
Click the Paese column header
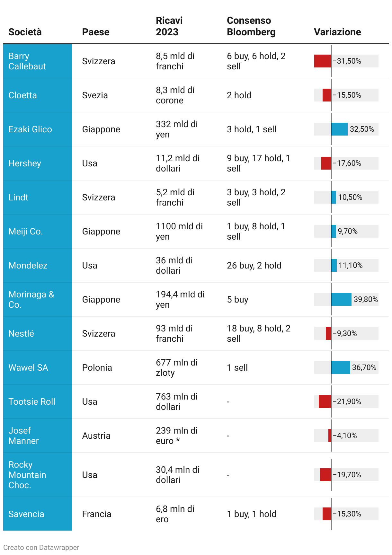coord(96,32)
